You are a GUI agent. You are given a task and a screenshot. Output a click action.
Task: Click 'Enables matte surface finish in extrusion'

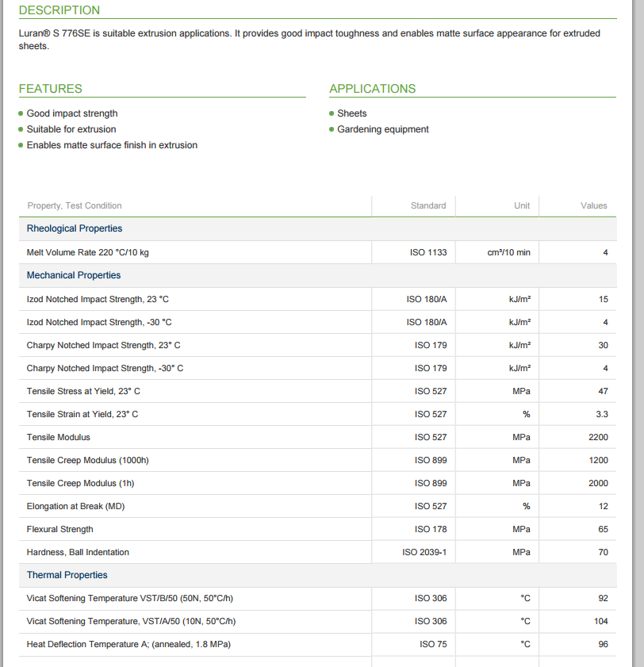point(112,145)
